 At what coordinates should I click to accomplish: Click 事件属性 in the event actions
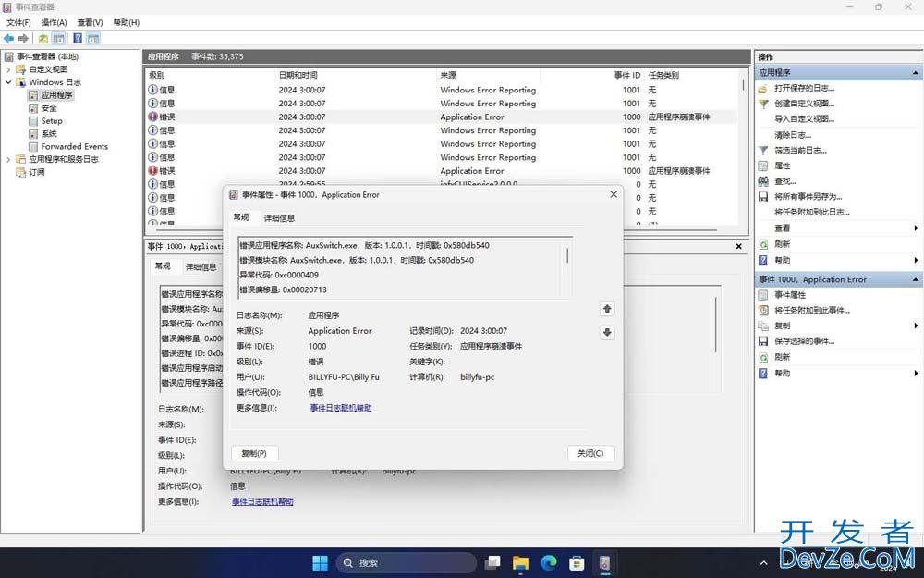pos(790,294)
